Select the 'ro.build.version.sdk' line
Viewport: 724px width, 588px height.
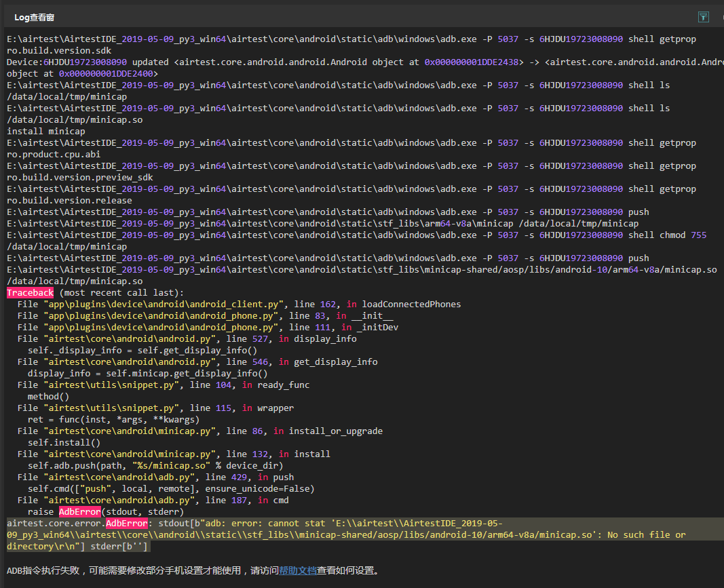58,50
